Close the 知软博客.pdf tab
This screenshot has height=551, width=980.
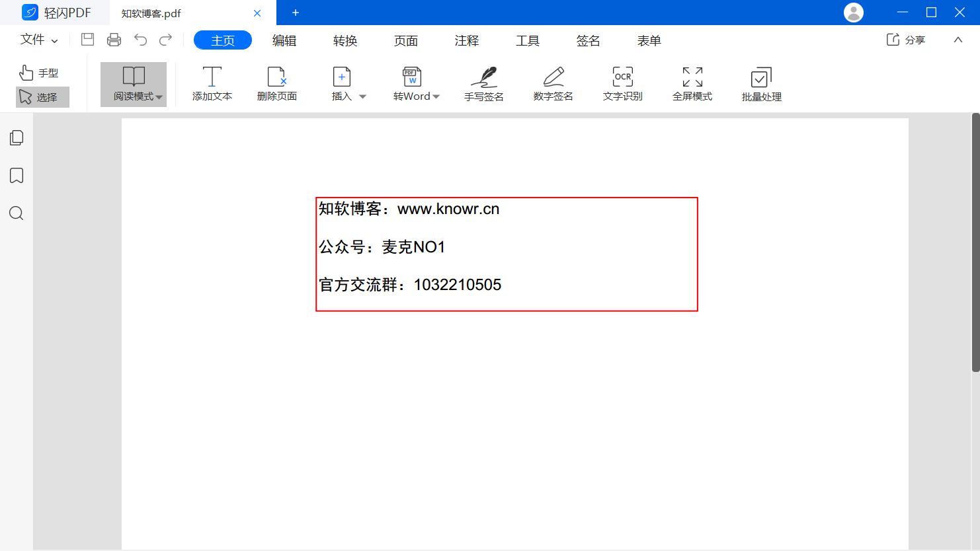(x=257, y=13)
